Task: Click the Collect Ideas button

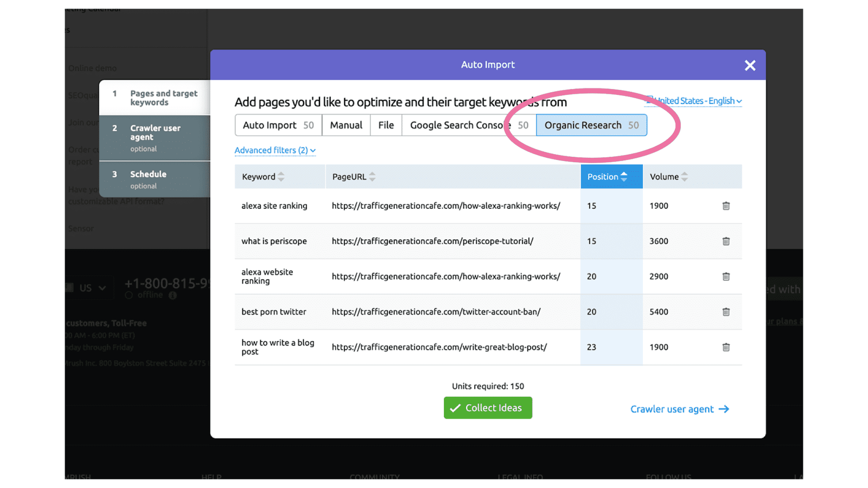Action: 487,408
